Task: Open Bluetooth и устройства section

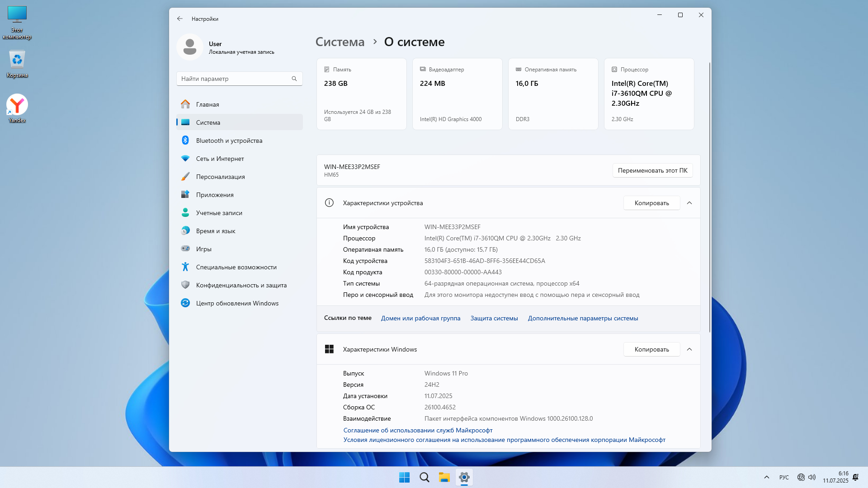Action: pyautogui.click(x=229, y=141)
